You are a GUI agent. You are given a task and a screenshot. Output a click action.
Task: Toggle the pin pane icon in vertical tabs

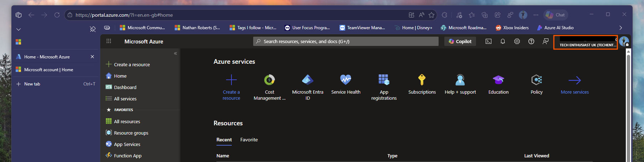(93, 29)
